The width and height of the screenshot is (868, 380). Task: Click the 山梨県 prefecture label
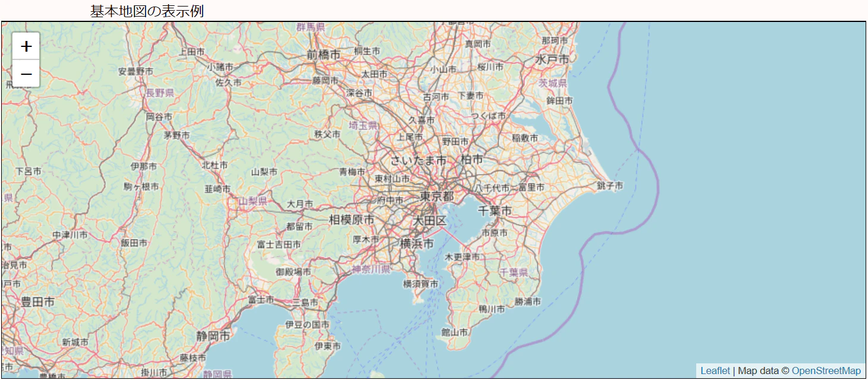(x=253, y=201)
